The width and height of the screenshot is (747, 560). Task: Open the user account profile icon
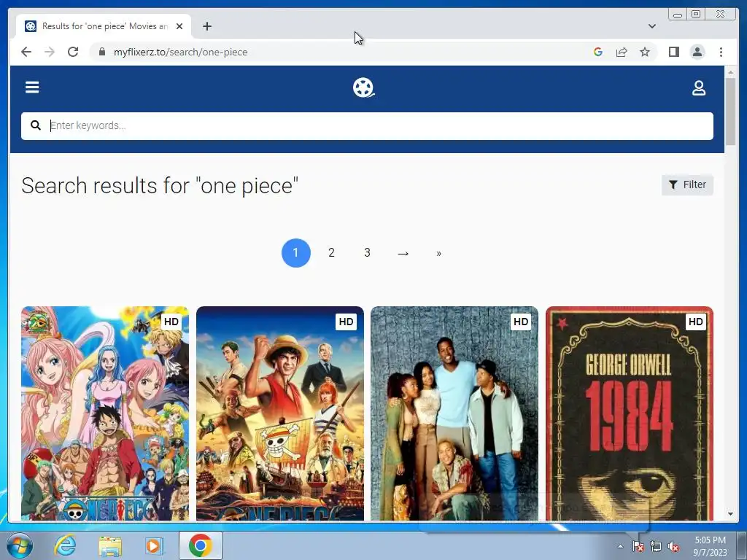(698, 88)
